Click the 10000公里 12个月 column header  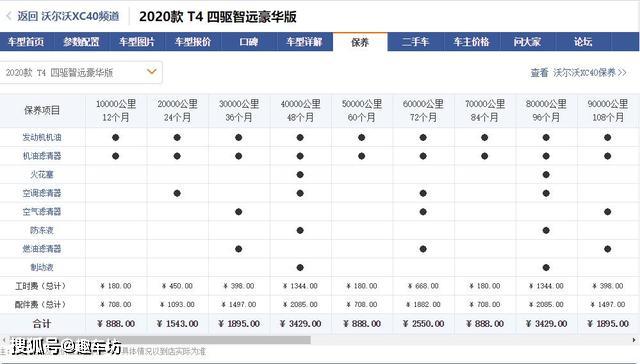tap(116, 111)
